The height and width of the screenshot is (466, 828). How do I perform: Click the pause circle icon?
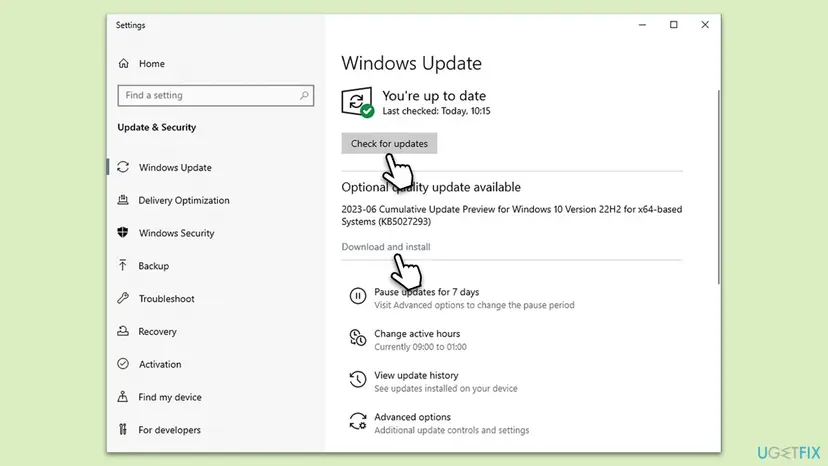(x=357, y=296)
